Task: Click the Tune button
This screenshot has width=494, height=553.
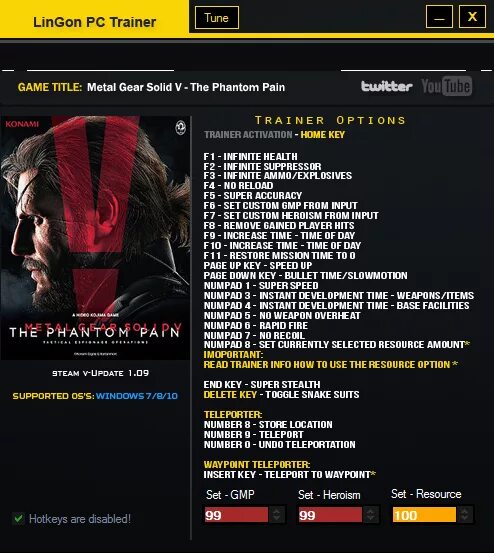Action: click(x=216, y=18)
